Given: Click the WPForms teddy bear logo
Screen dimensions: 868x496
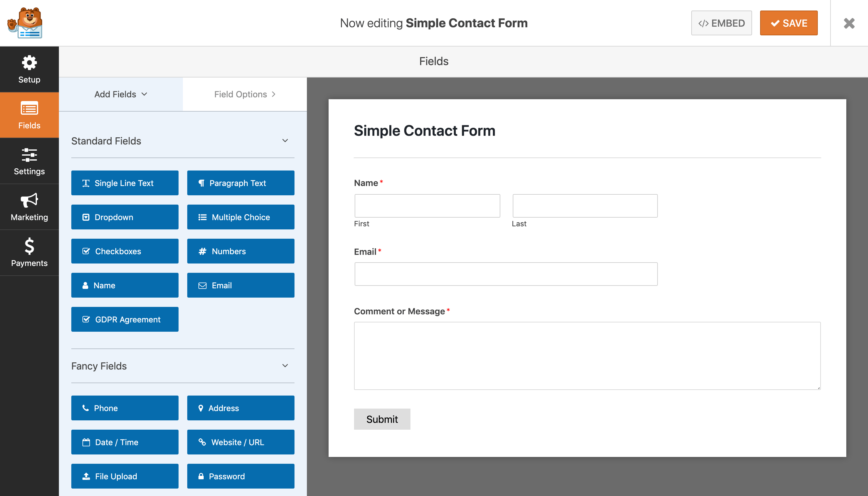Looking at the screenshot, I should pos(25,23).
